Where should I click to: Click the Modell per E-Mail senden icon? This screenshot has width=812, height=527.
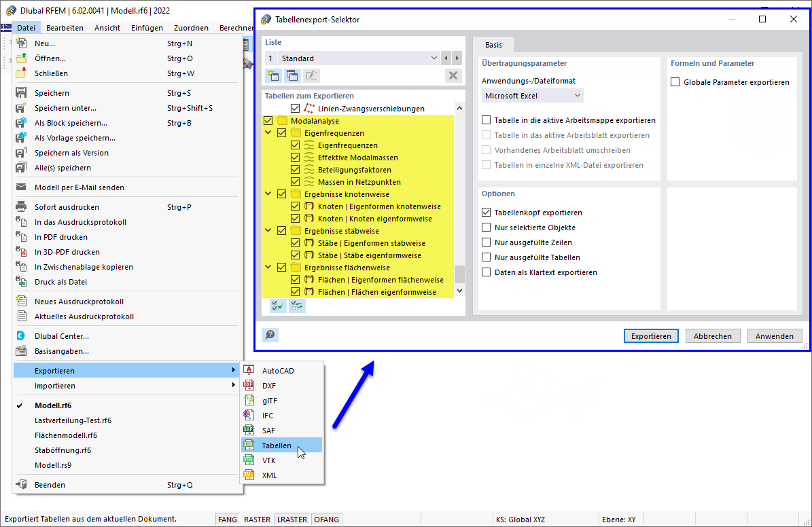[21, 187]
